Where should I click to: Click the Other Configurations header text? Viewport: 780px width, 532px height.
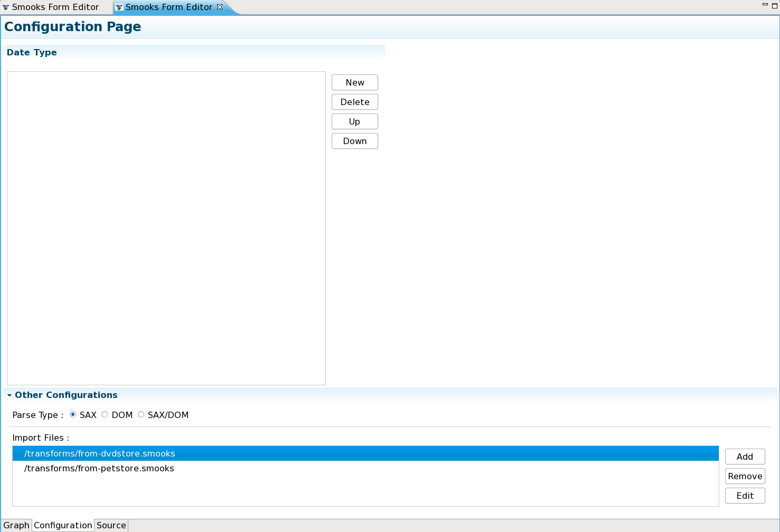coord(66,395)
